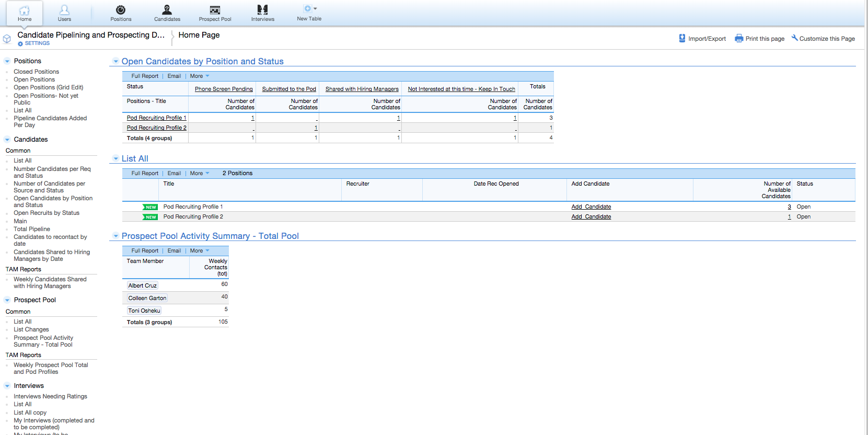
Task: Click the NEW badge for Pod Recruiting Profile 2
Action: click(x=150, y=217)
